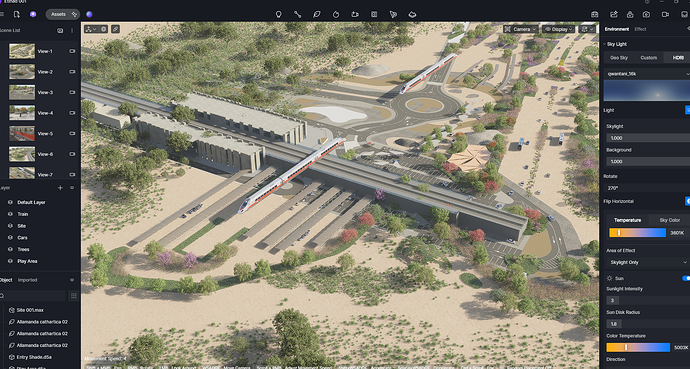Toggle object list visibility eye
Viewport: 690px width, 369px height.
[72, 280]
